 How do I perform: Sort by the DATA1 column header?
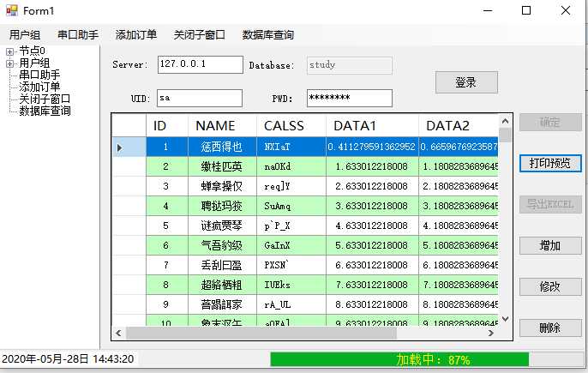click(x=372, y=126)
